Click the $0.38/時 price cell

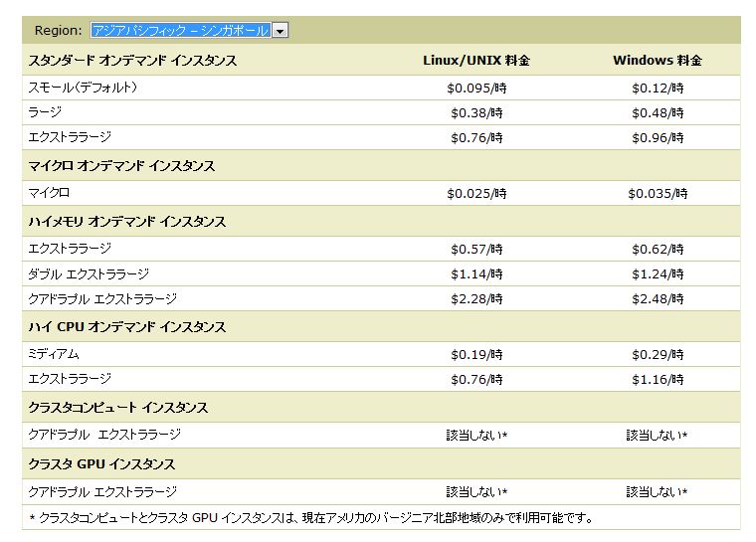click(x=476, y=112)
